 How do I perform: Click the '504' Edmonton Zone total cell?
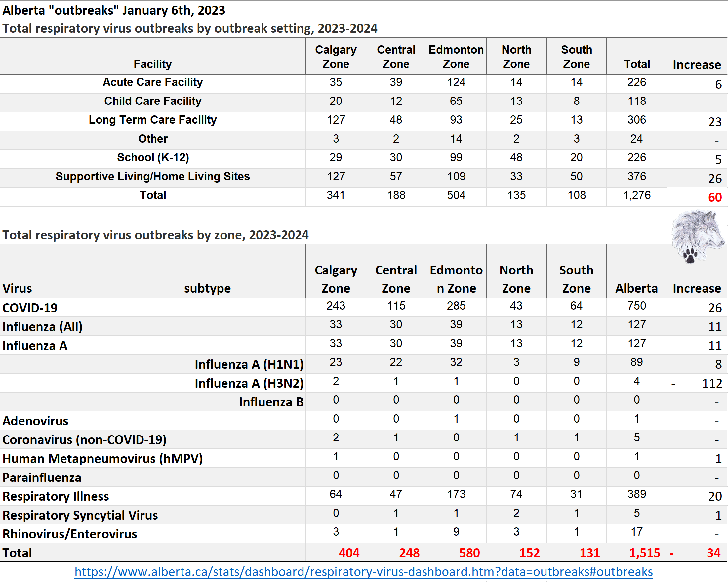tap(456, 195)
